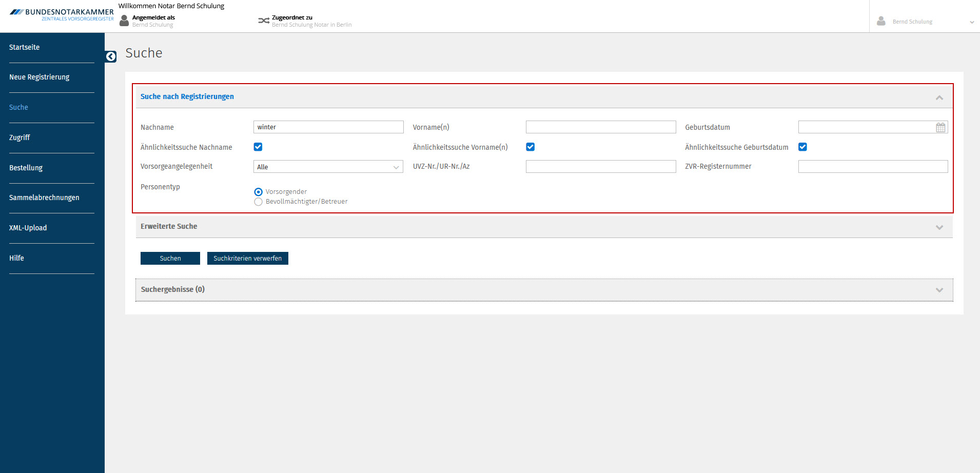
Task: Click the Suchen button
Action: click(x=170, y=258)
